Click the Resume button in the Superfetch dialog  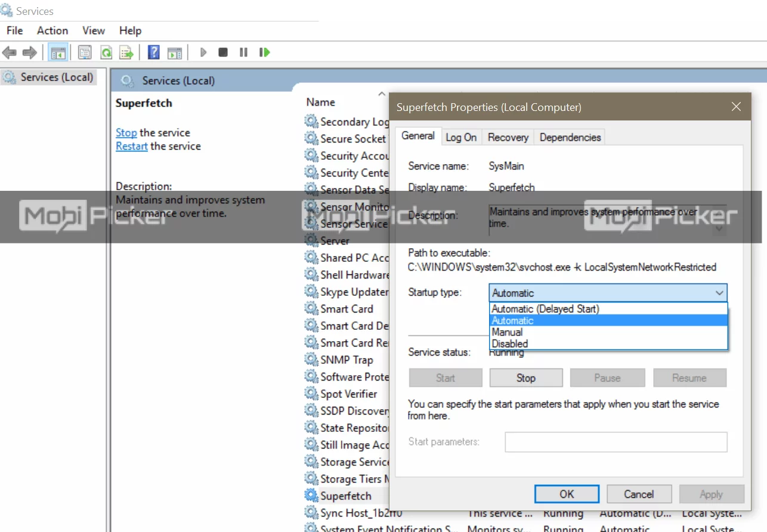(689, 378)
